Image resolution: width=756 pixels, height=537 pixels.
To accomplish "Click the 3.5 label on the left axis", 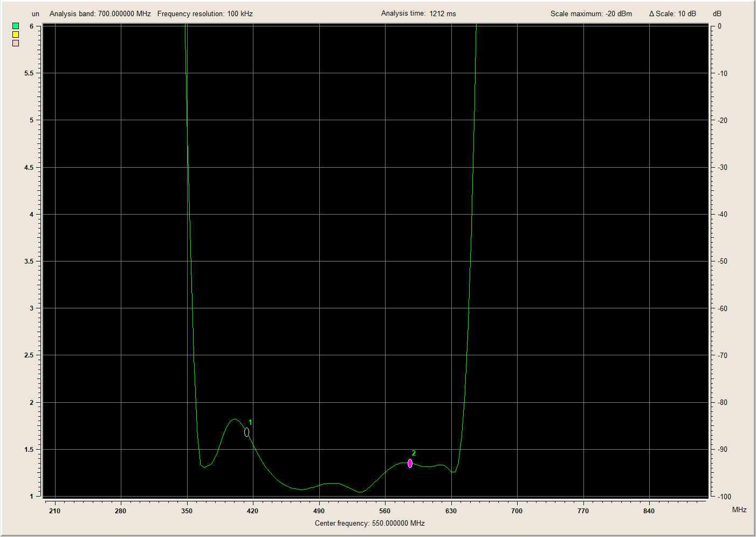I will 29,261.
